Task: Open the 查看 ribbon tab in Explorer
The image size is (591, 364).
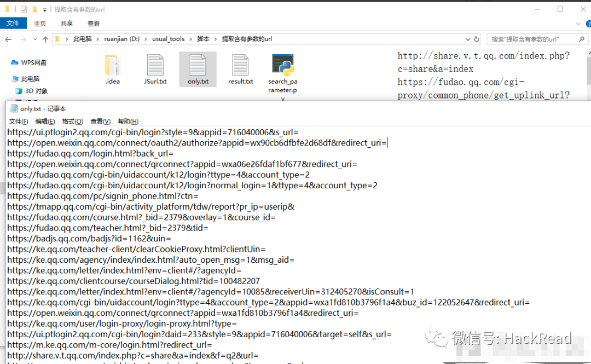Action: pyautogui.click(x=94, y=24)
